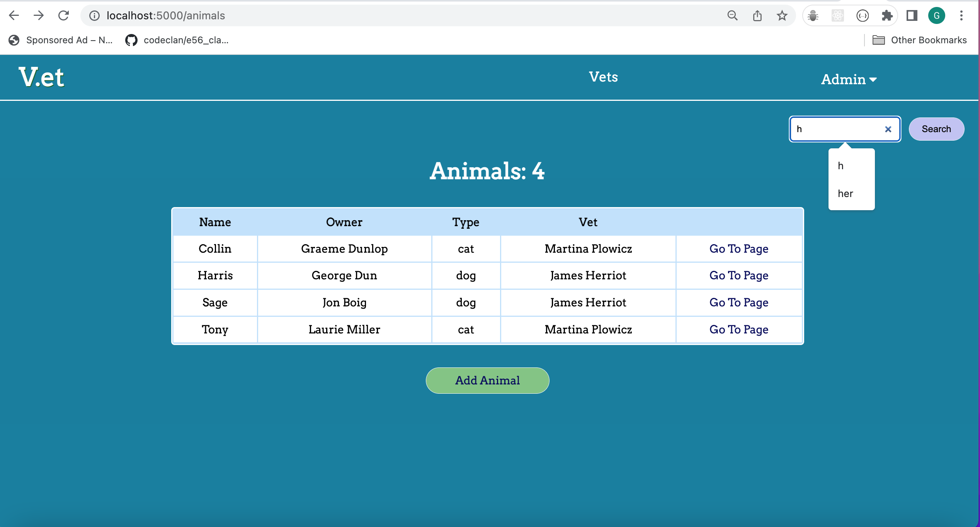Select the Owner column header

(344, 222)
